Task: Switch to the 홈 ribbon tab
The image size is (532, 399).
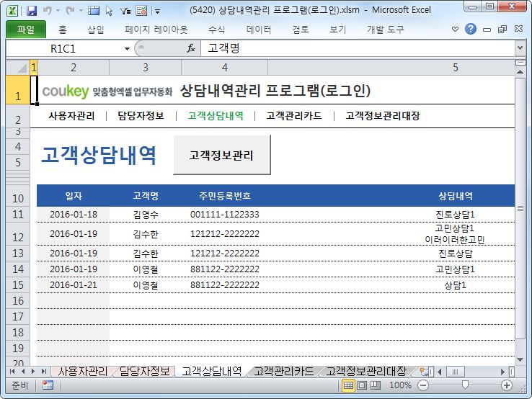Action: [63, 30]
